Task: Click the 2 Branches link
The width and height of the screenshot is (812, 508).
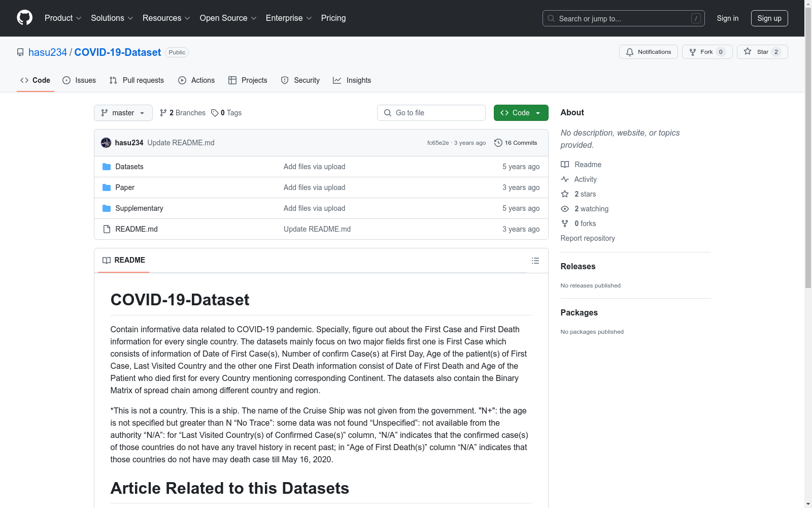Action: (x=183, y=113)
